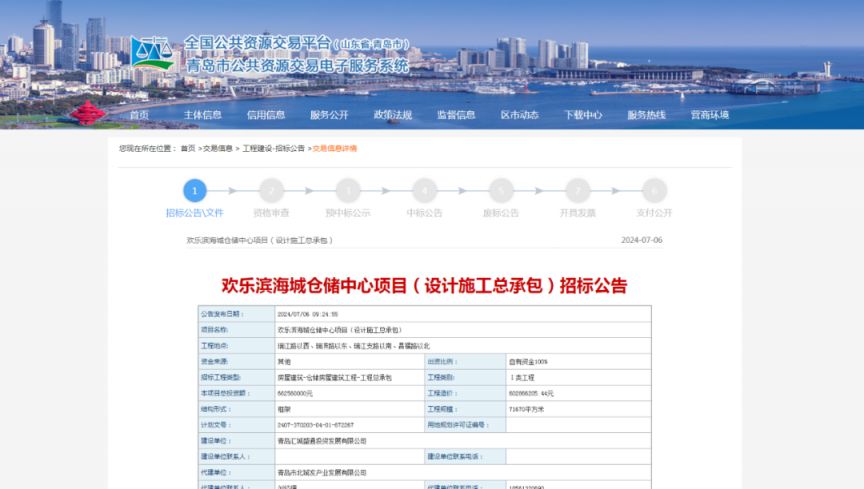Visit 区市动态 in the navigation bar
The height and width of the screenshot is (489, 864).
pyautogui.click(x=519, y=115)
